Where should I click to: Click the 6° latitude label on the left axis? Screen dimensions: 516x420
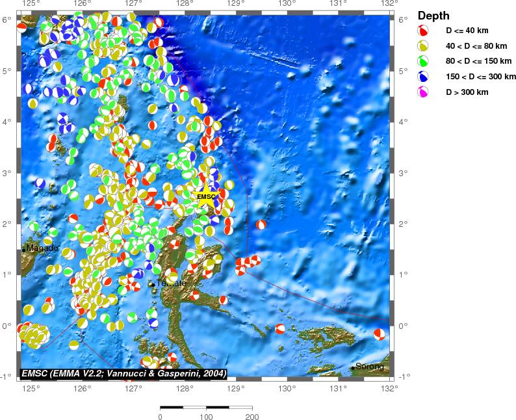[x=7, y=20]
